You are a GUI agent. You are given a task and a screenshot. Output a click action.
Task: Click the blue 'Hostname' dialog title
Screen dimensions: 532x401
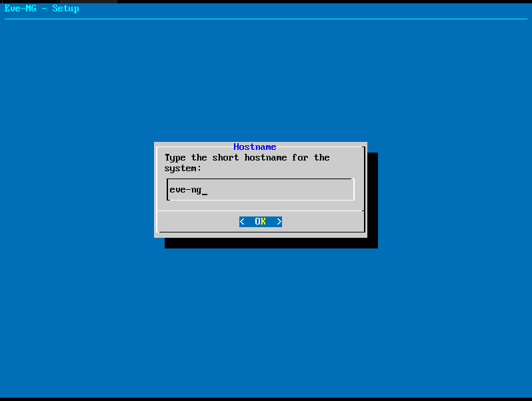pyautogui.click(x=255, y=147)
